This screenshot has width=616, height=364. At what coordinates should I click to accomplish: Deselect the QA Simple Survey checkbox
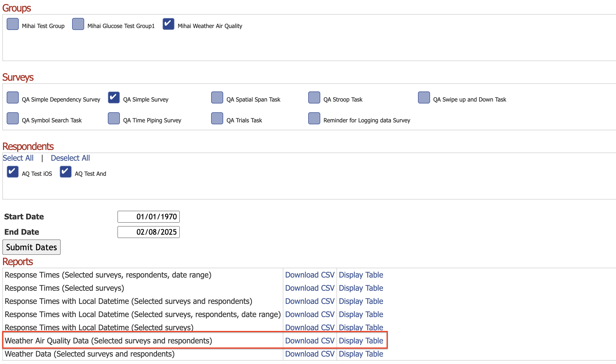[114, 98]
